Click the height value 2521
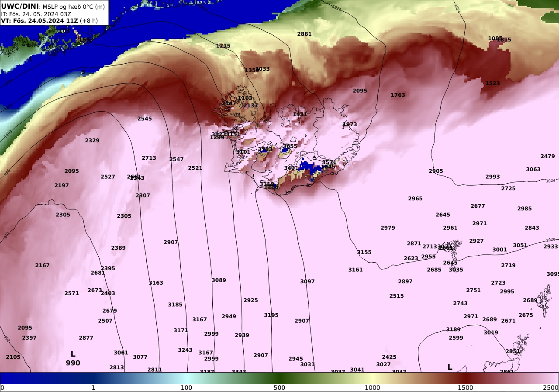 (x=195, y=168)
